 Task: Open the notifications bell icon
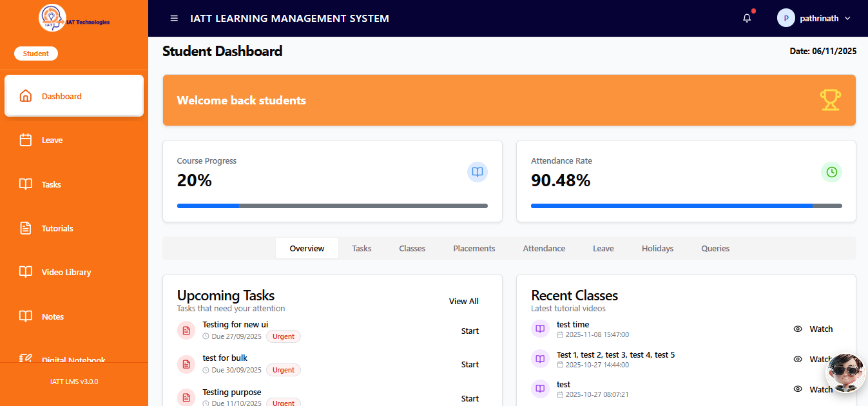click(x=747, y=18)
